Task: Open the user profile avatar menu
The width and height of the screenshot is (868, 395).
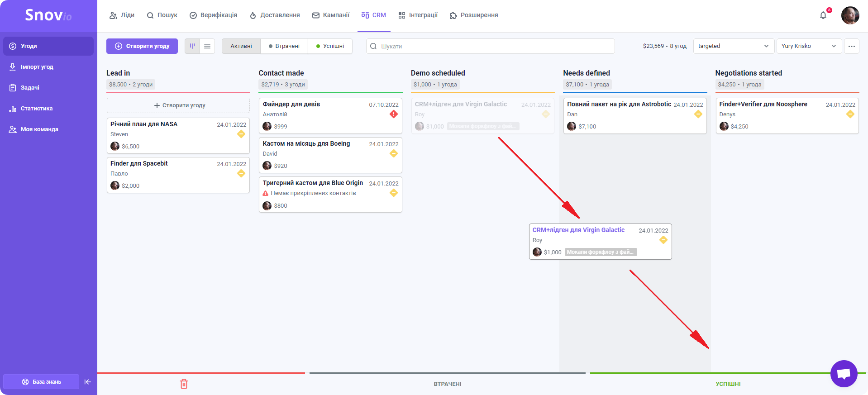Action: tap(850, 15)
